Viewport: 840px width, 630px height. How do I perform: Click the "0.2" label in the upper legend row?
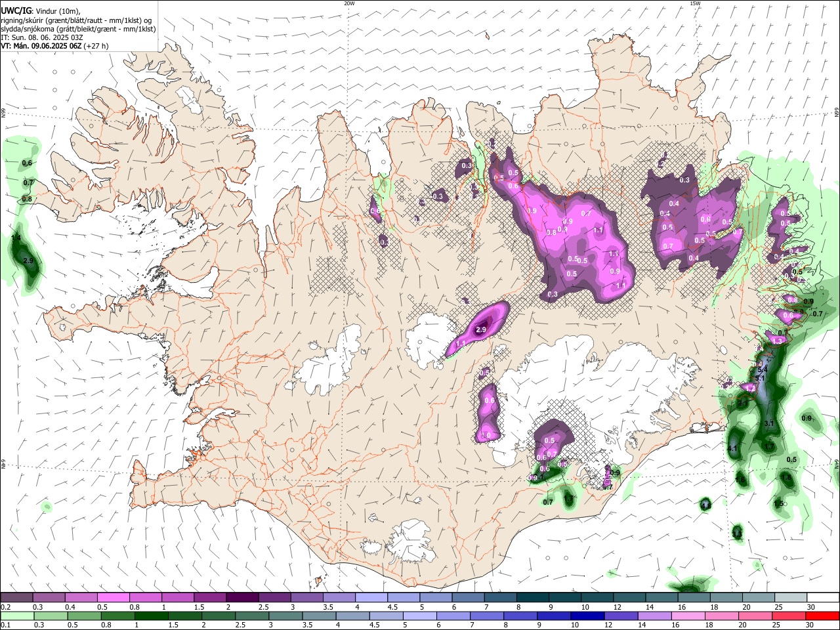tap(6, 607)
